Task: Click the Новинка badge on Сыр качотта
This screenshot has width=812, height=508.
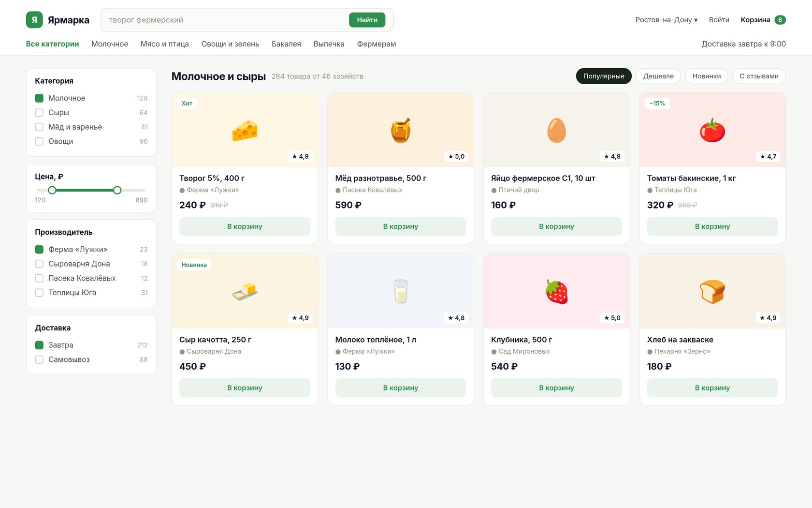Action: point(194,265)
